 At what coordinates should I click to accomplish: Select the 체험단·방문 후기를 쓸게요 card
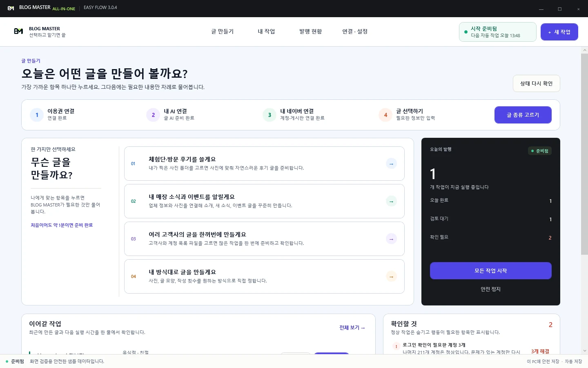click(264, 164)
